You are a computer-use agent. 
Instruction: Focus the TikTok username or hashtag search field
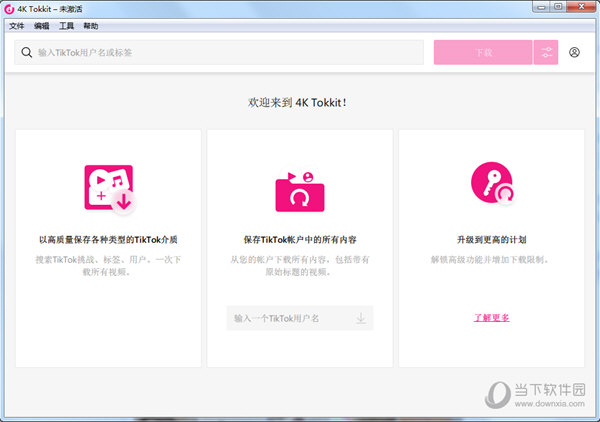219,52
